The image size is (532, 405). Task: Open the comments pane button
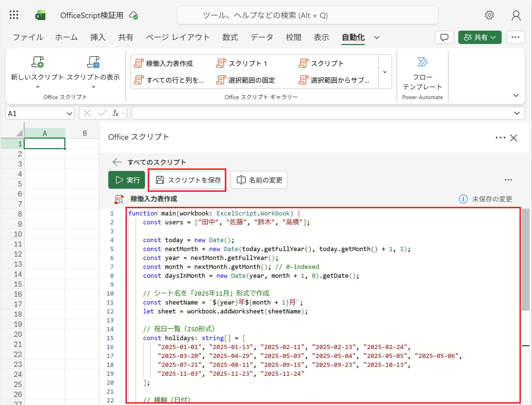pyautogui.click(x=444, y=37)
